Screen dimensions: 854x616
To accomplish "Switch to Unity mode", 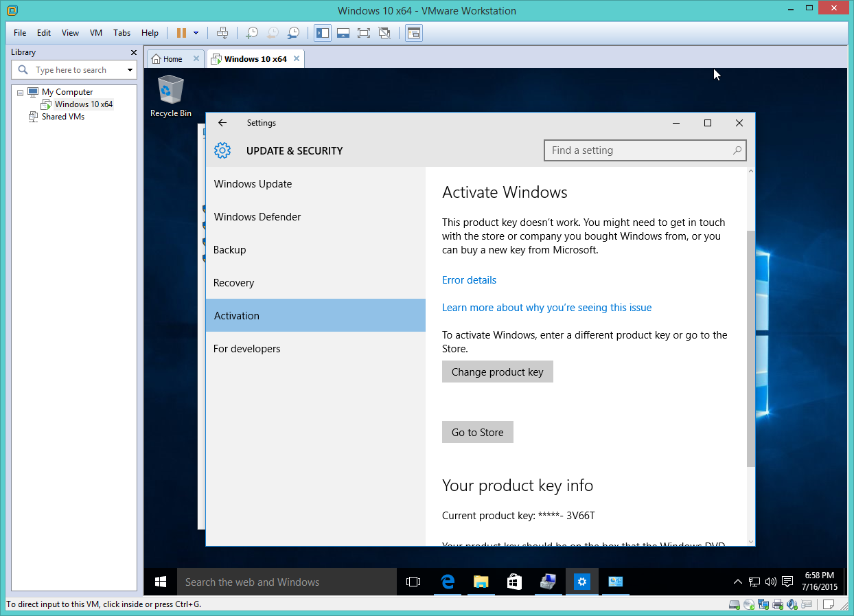I will tap(384, 33).
